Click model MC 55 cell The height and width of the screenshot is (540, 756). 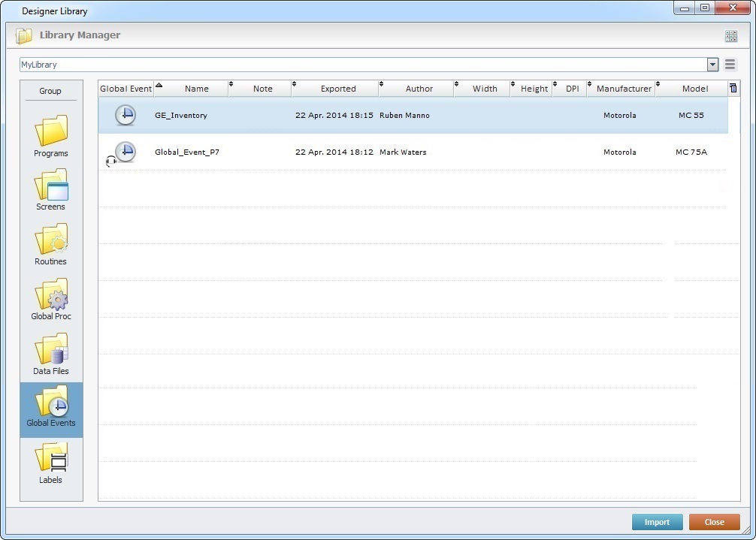[x=691, y=115]
